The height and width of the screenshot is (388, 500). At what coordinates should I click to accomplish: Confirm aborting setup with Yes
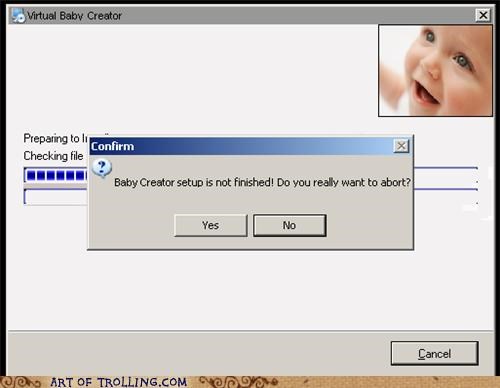pos(211,226)
